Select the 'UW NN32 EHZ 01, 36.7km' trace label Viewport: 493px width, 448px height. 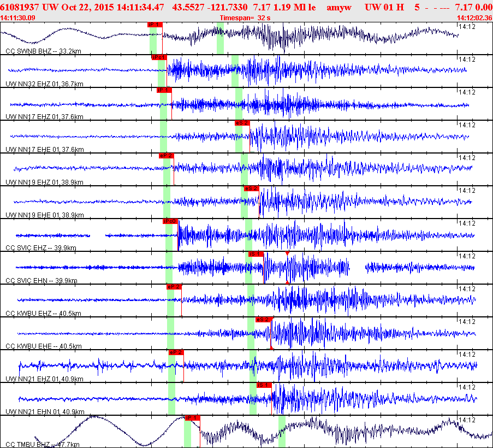pyautogui.click(x=44, y=84)
